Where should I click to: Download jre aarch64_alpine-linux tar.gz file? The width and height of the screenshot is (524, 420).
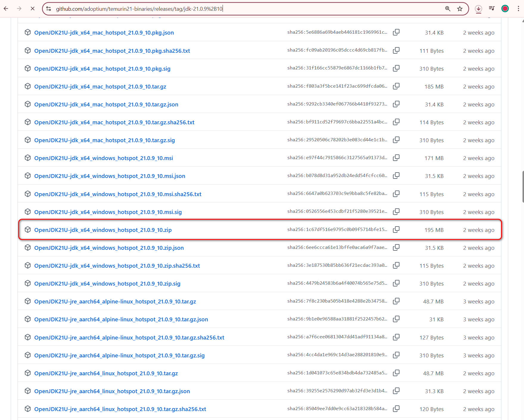click(115, 302)
